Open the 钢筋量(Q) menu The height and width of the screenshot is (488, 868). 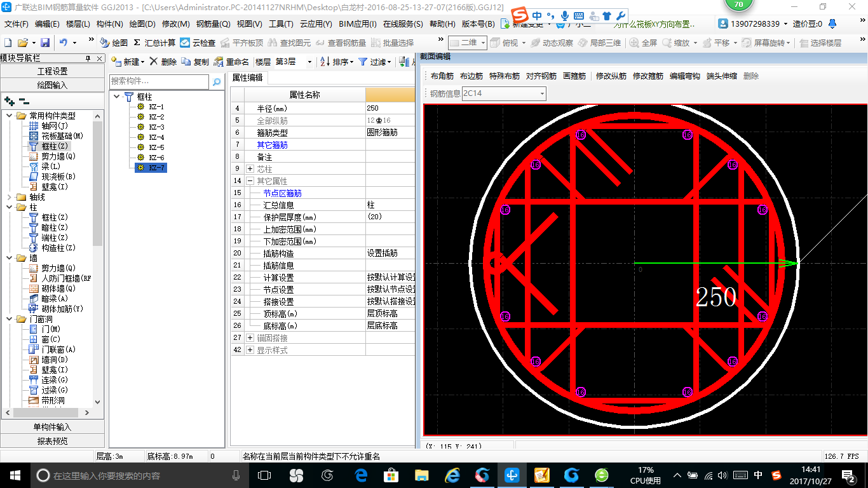(213, 24)
